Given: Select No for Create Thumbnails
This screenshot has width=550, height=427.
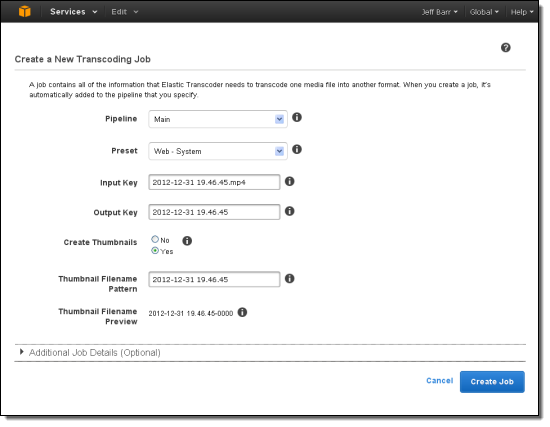Looking at the screenshot, I should (155, 239).
